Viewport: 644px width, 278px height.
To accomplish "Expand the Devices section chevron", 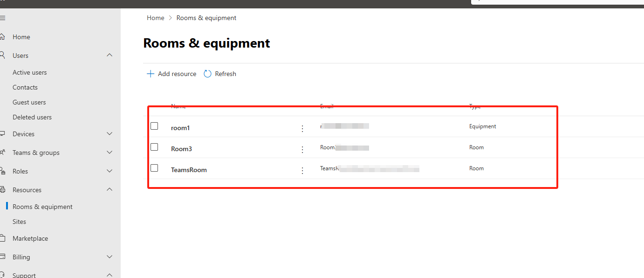I will [110, 133].
